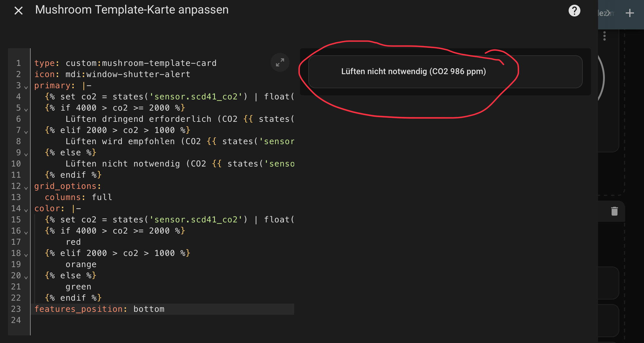644x343 pixels.
Task: Click the icon value mdi:window-shutter-alert
Action: click(x=128, y=74)
